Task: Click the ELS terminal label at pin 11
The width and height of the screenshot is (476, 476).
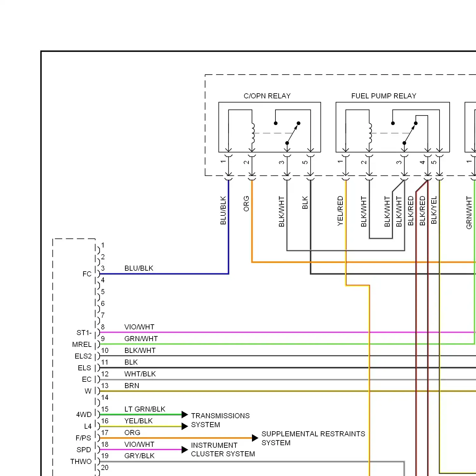Action: click(84, 368)
